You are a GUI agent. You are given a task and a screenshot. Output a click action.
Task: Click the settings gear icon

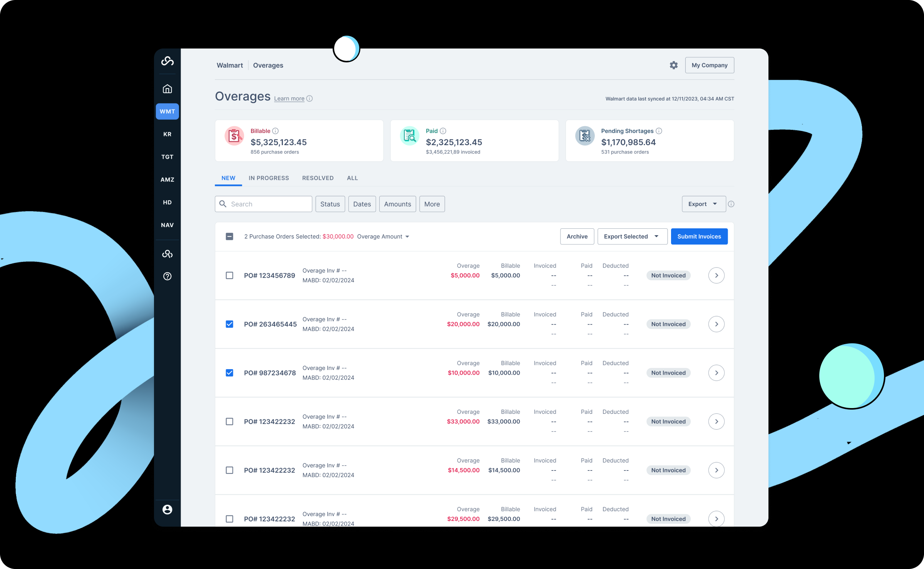tap(673, 65)
